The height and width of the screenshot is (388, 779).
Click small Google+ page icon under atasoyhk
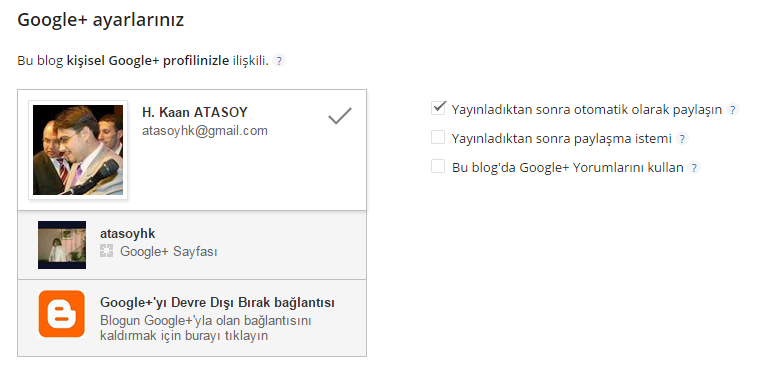coord(106,251)
